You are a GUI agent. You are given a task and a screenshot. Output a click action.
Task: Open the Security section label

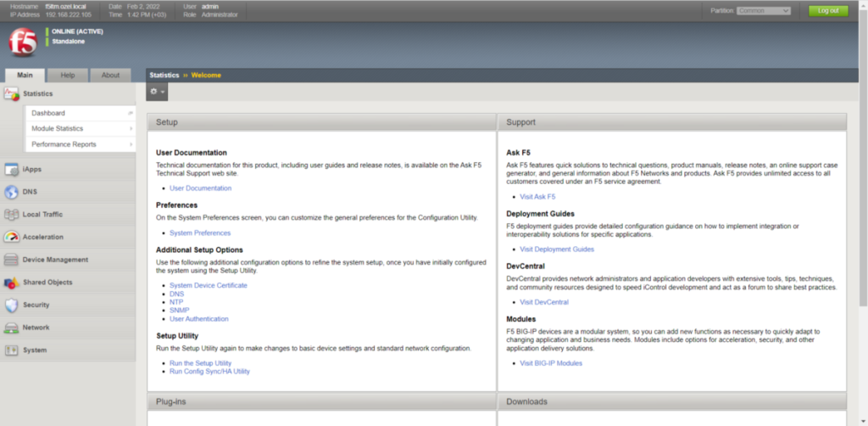coord(36,305)
